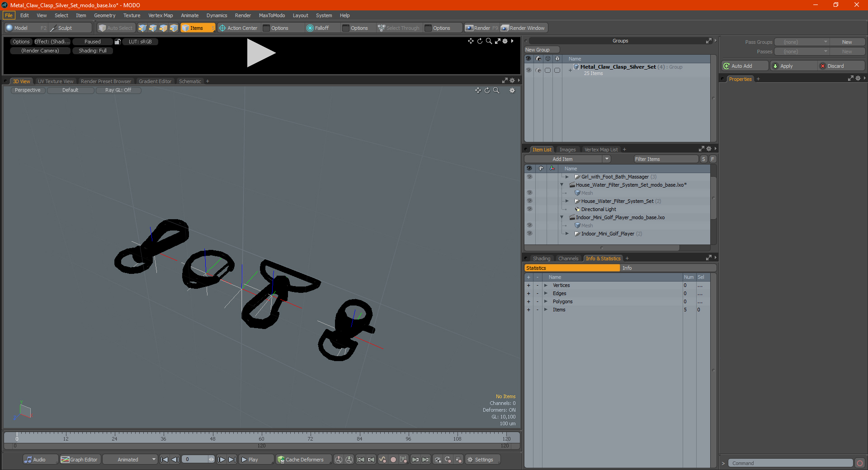The image size is (868, 470).
Task: Open Animated keying mode dropdown
Action: pos(130,460)
